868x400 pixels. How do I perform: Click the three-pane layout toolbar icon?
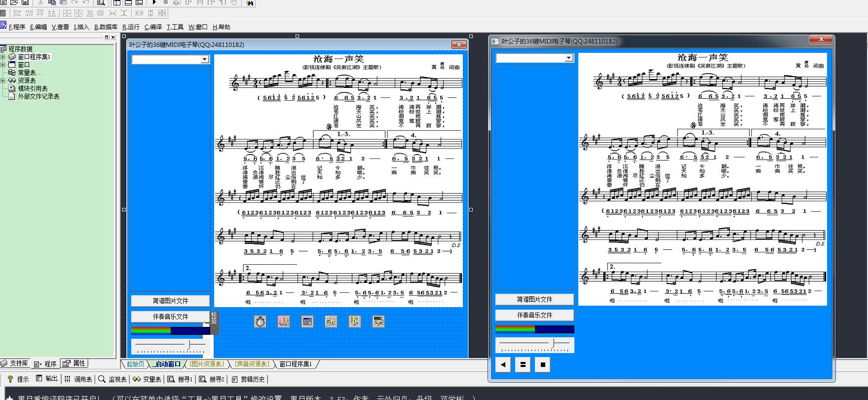139,2
